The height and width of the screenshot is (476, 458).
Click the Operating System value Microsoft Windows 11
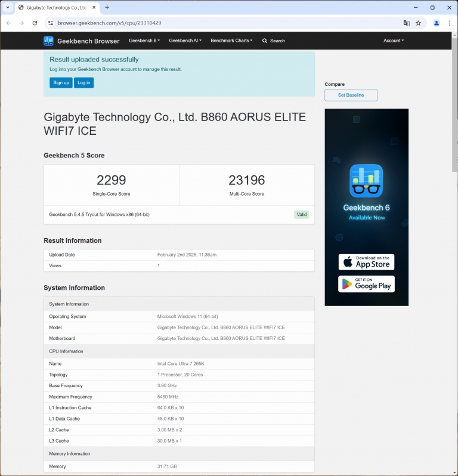188,316
